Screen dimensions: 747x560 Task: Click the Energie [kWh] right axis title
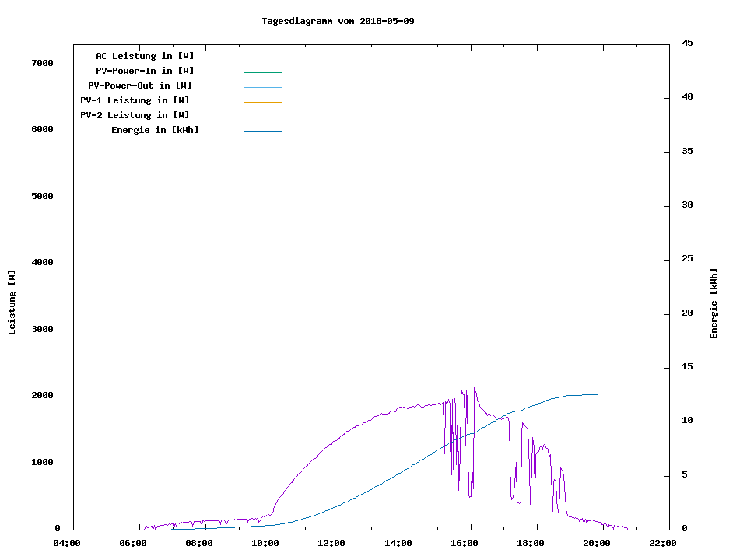(714, 303)
